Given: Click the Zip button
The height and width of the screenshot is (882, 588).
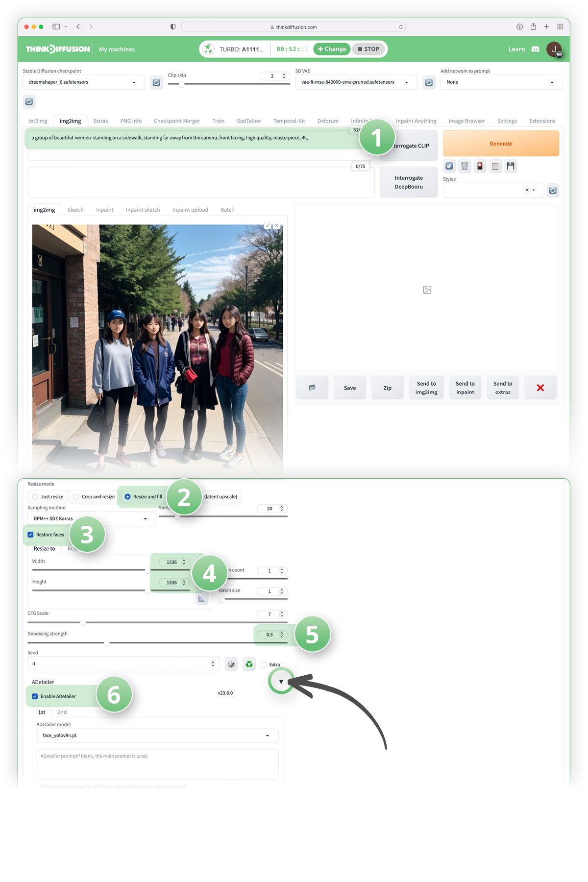Looking at the screenshot, I should point(388,388).
